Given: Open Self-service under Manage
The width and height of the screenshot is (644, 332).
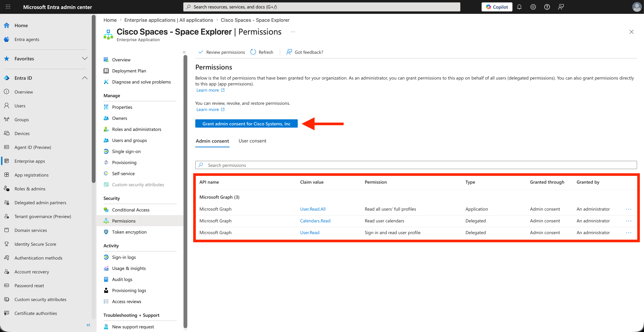Looking at the screenshot, I should pos(123,173).
